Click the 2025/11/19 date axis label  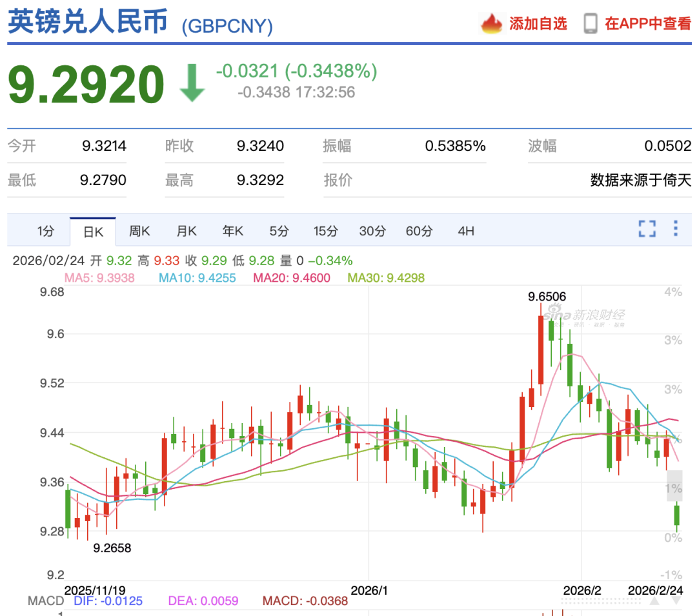point(95,590)
